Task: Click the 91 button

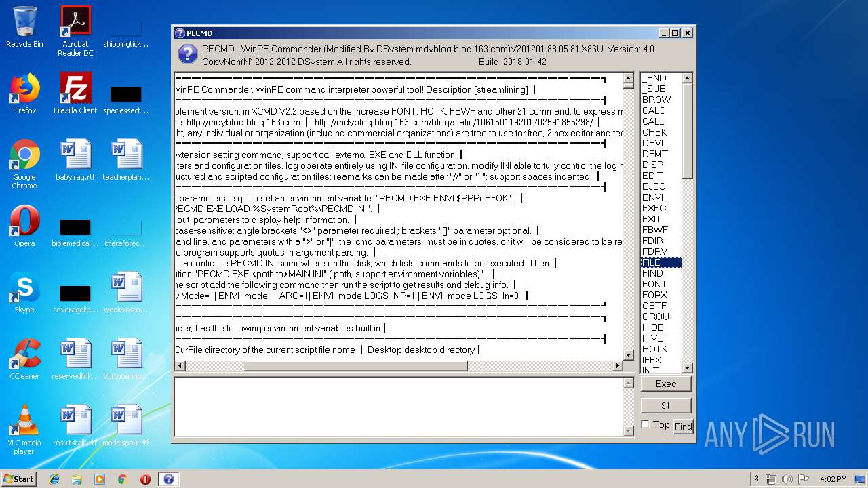Action: tap(665, 405)
